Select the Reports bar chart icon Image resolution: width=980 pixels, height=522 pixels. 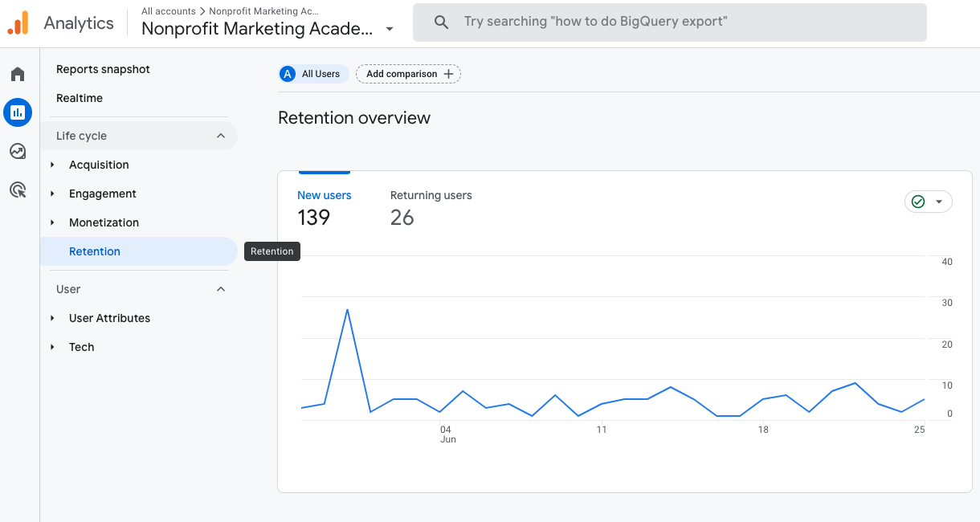coord(18,112)
